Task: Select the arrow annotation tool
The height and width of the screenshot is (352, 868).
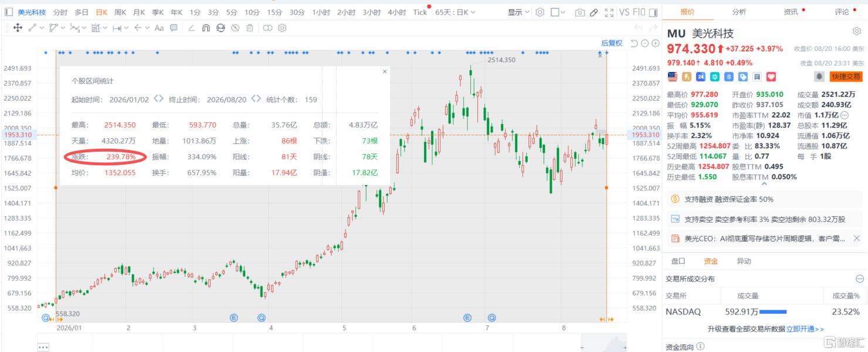Action: [x=138, y=28]
